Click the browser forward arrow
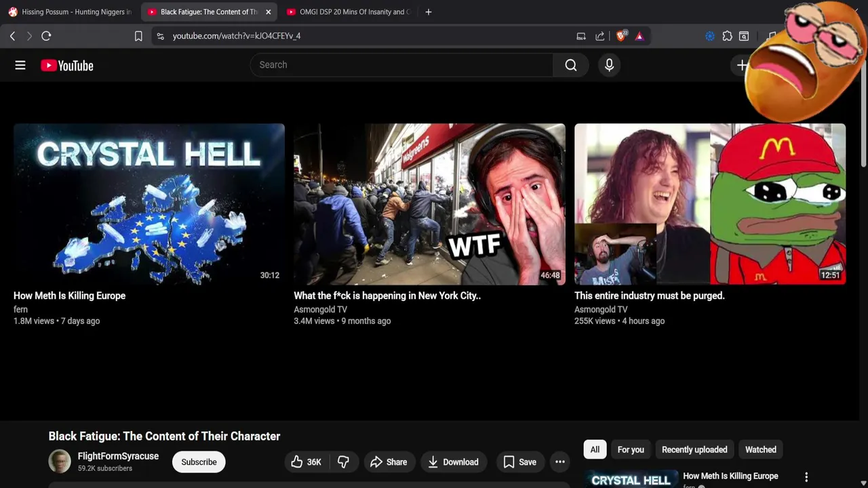 coord(29,36)
